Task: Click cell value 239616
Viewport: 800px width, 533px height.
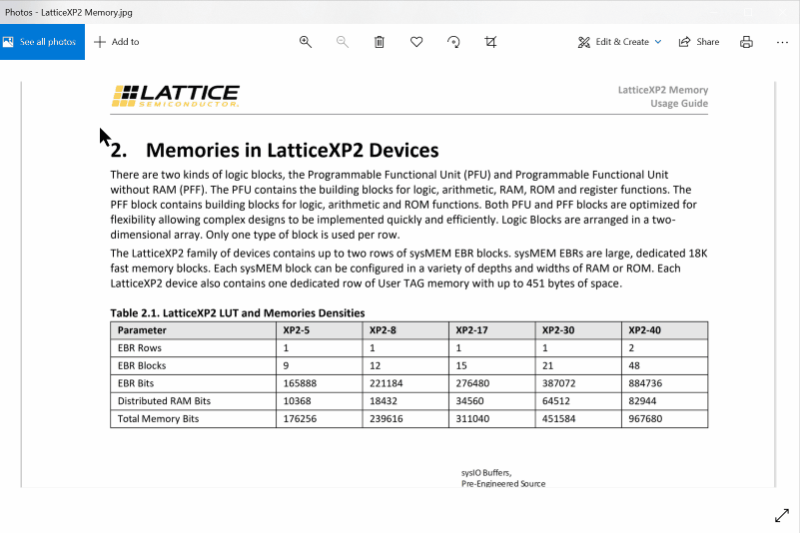Action: (x=386, y=419)
